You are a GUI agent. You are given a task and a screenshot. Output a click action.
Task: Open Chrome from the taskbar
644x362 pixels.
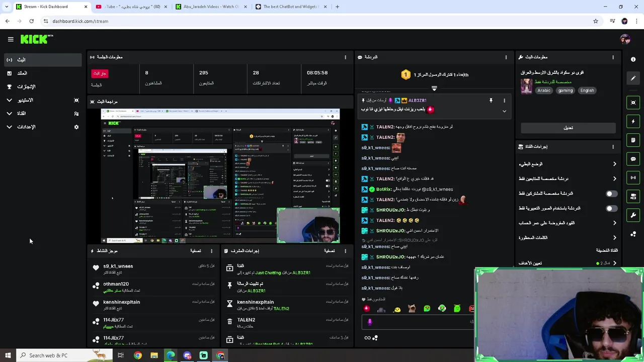[137, 355]
